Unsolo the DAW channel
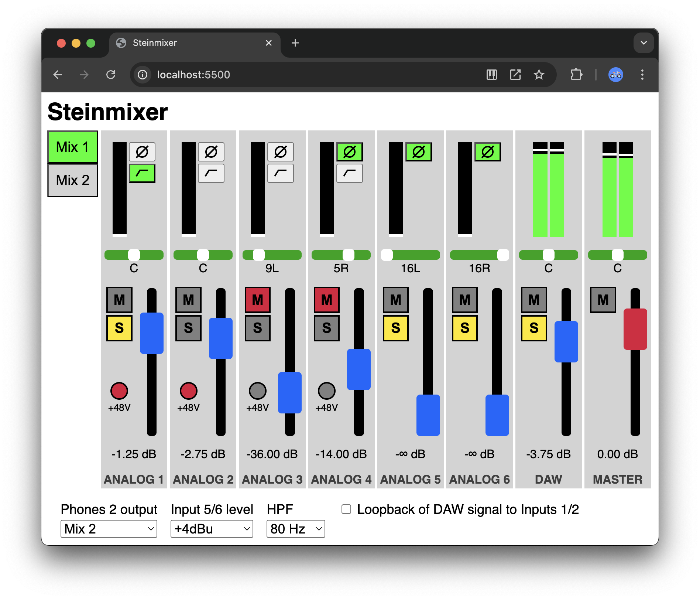The height and width of the screenshot is (600, 700). (534, 328)
